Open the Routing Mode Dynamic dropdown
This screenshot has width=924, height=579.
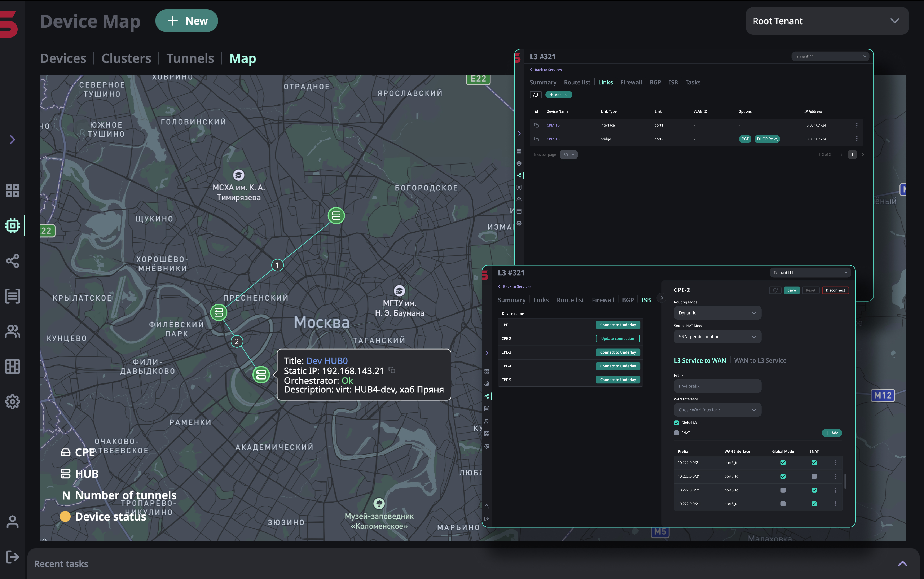point(717,313)
